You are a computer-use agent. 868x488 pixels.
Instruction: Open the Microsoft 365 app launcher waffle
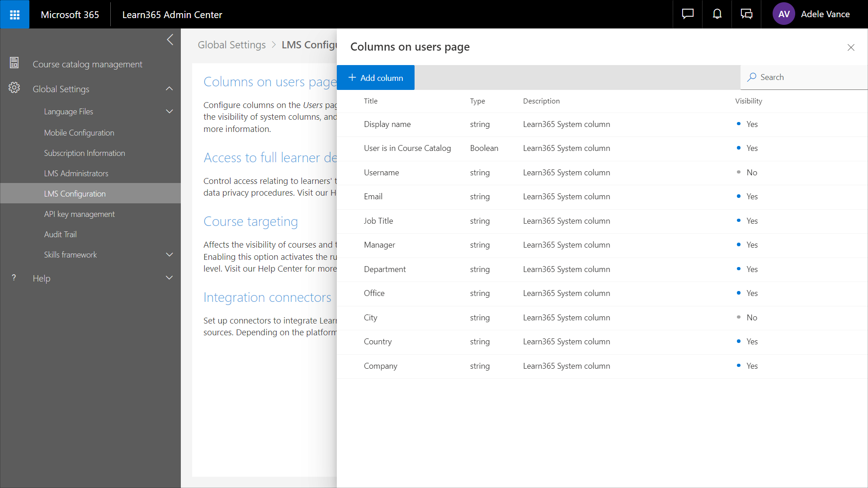(14, 14)
